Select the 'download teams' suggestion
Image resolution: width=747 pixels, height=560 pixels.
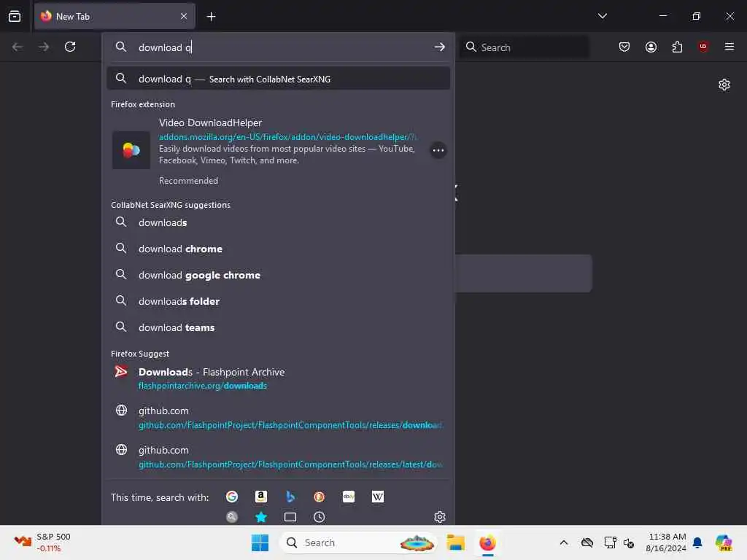click(x=278, y=327)
